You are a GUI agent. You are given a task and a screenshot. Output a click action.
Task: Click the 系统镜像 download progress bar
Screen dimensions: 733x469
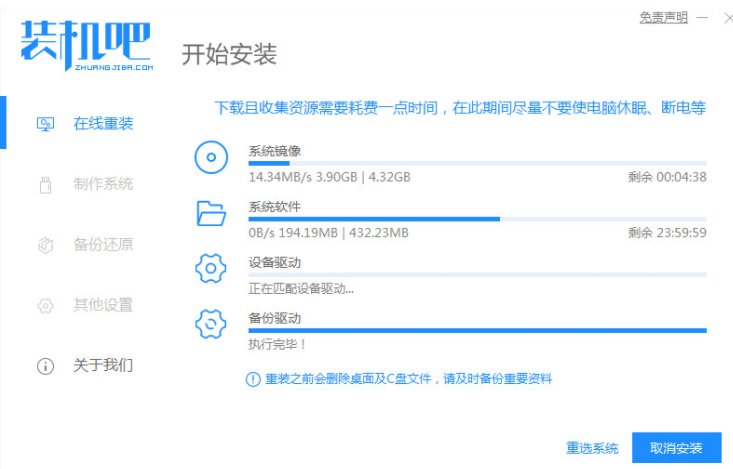tap(477, 162)
